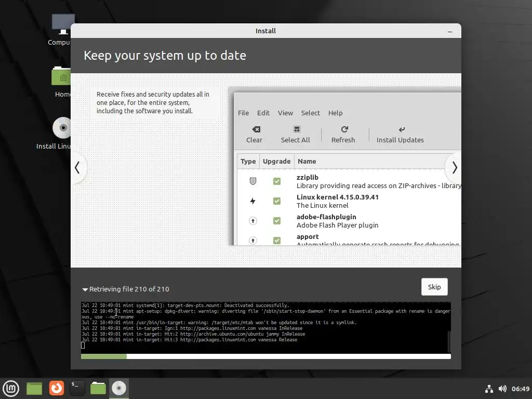The height and width of the screenshot is (399, 532).
Task: Click the Install Updates toolbar icon
Action: pyautogui.click(x=402, y=129)
